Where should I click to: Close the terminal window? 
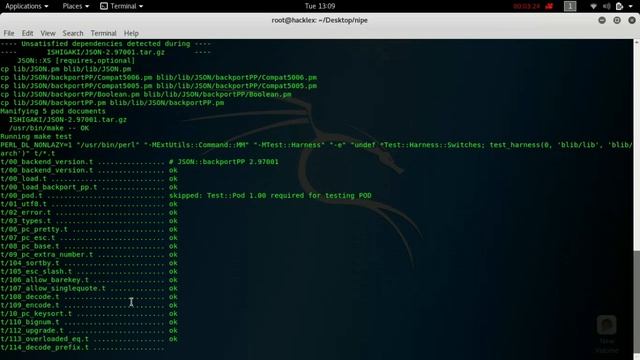click(x=632, y=20)
